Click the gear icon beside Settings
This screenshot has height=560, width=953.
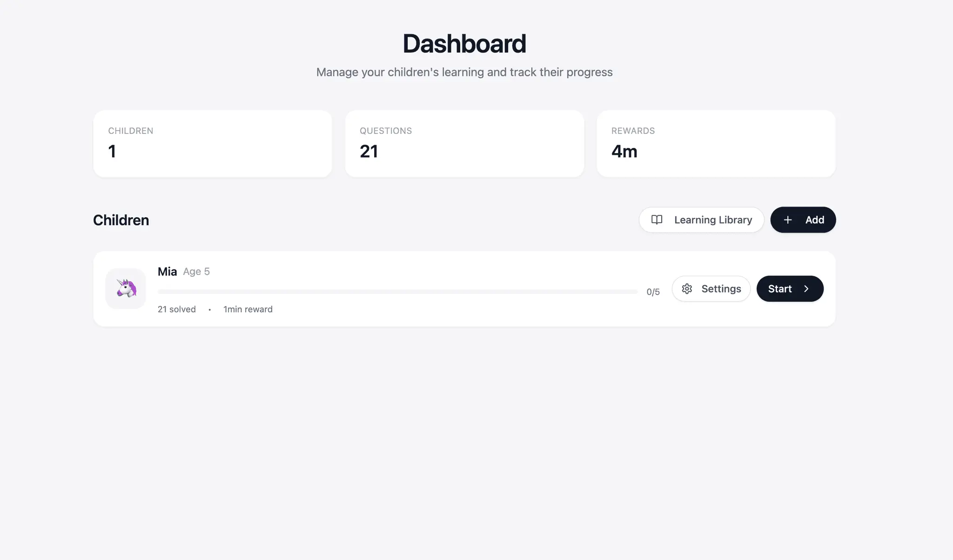pyautogui.click(x=687, y=289)
